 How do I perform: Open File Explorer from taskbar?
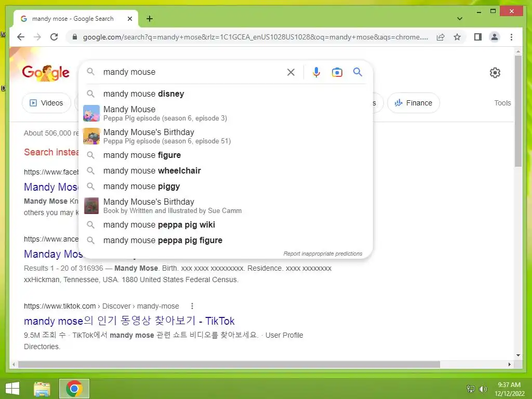[x=42, y=389]
